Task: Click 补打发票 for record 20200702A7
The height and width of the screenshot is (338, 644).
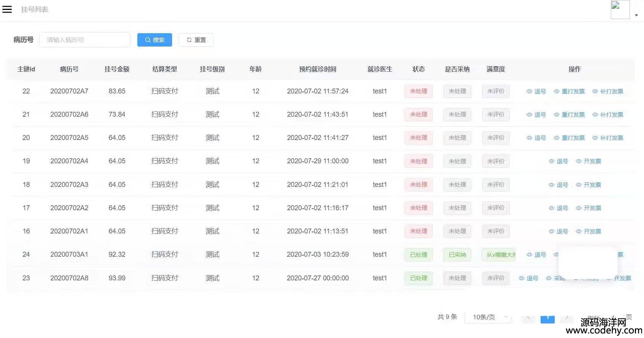Action: [x=608, y=92]
